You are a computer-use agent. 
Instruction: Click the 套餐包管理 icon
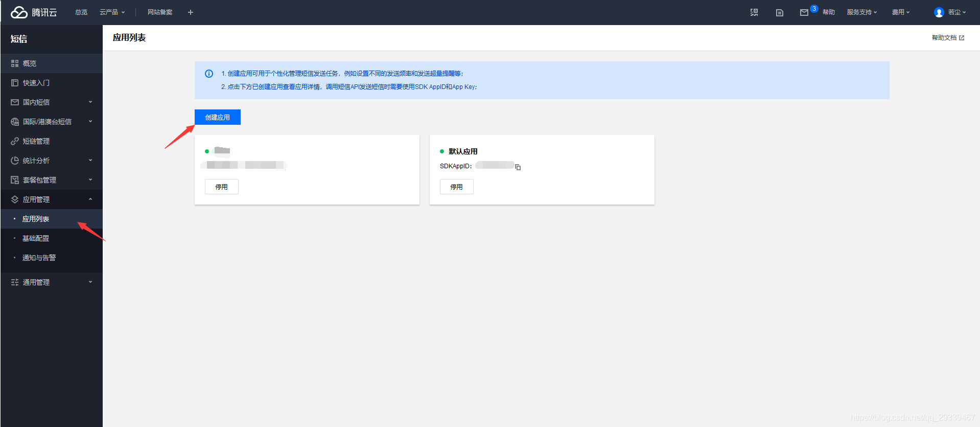15,180
